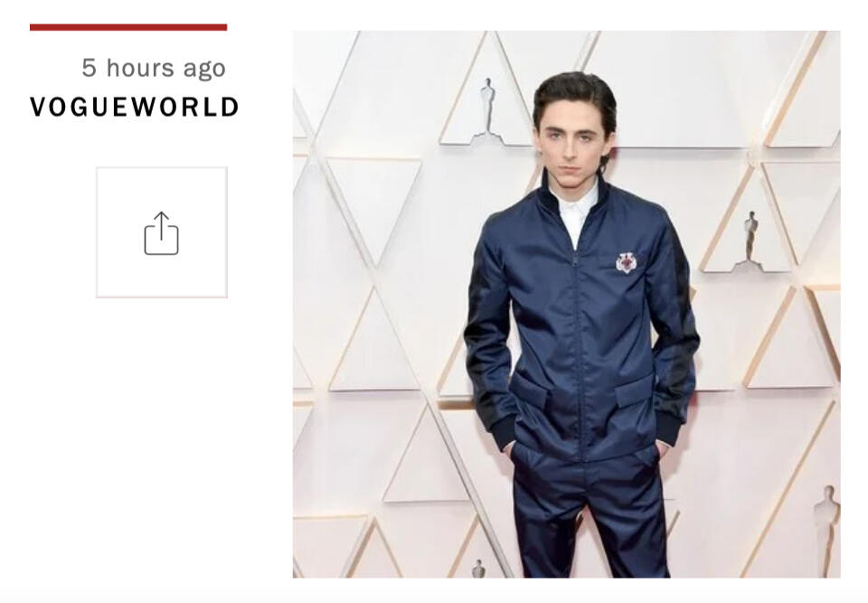Select the Oscar statuette silhouette beside the man's hair
The image size is (868, 603).
click(487, 110)
